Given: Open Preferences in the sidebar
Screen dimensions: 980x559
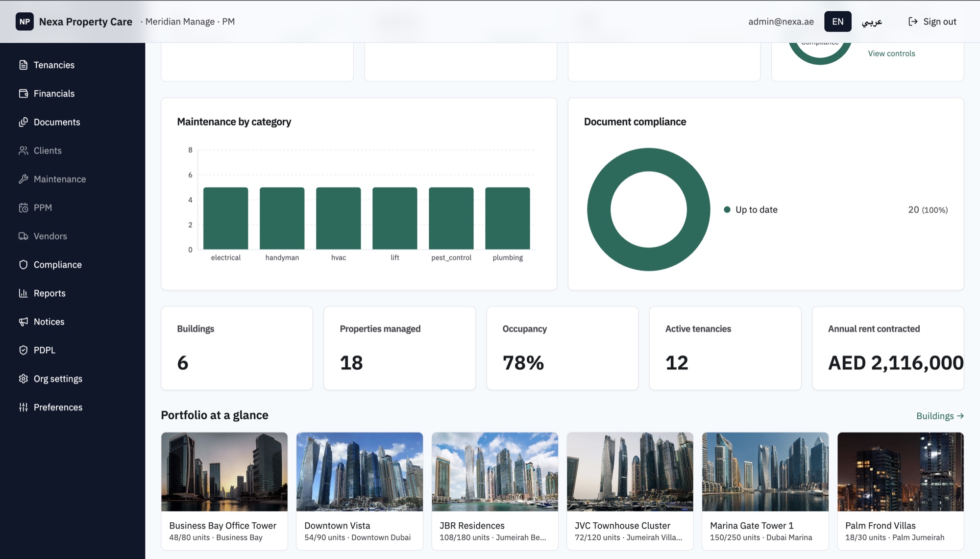Looking at the screenshot, I should point(73,407).
